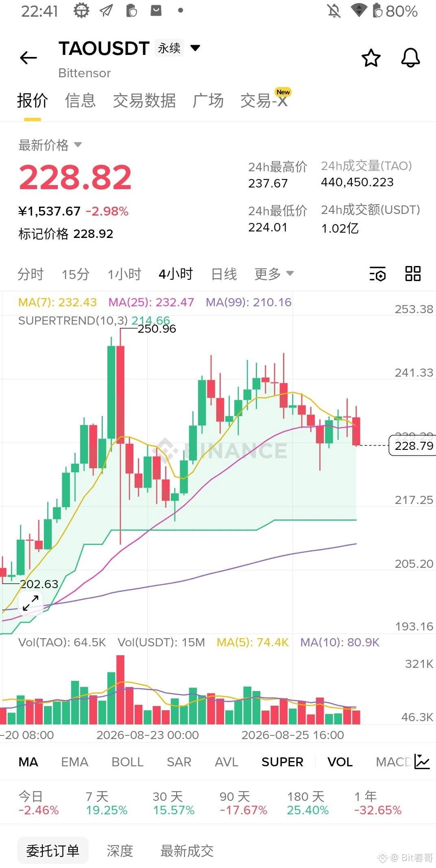This screenshot has width=436, height=868.
Task: Tap the mail notification icon in status bar
Action: pos(156,11)
